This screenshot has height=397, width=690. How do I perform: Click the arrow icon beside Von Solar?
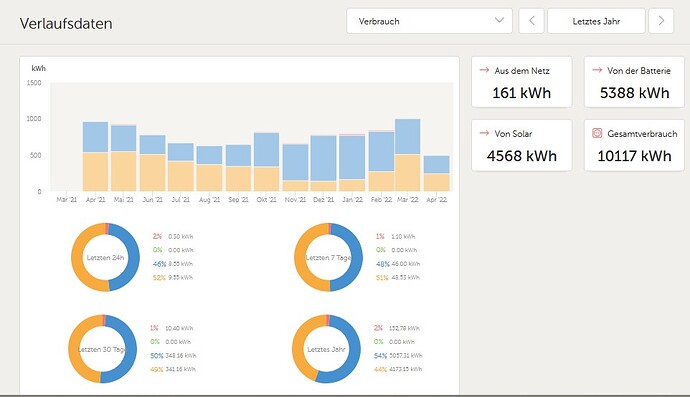tap(484, 133)
